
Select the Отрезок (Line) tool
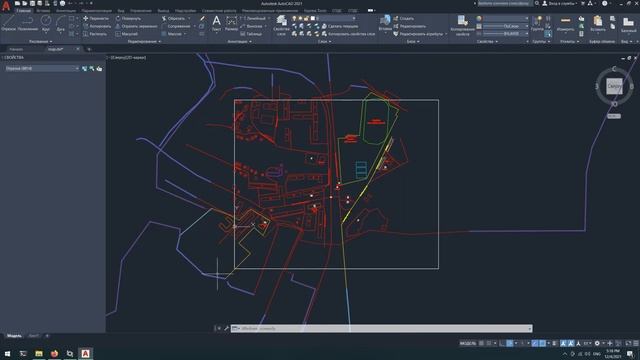click(8, 23)
